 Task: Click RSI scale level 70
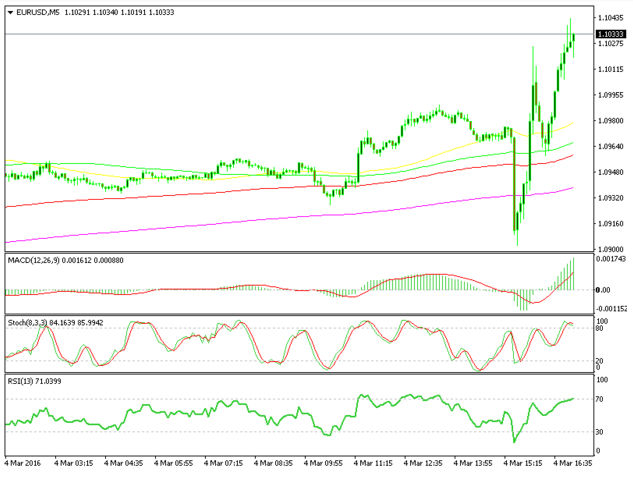599,400
